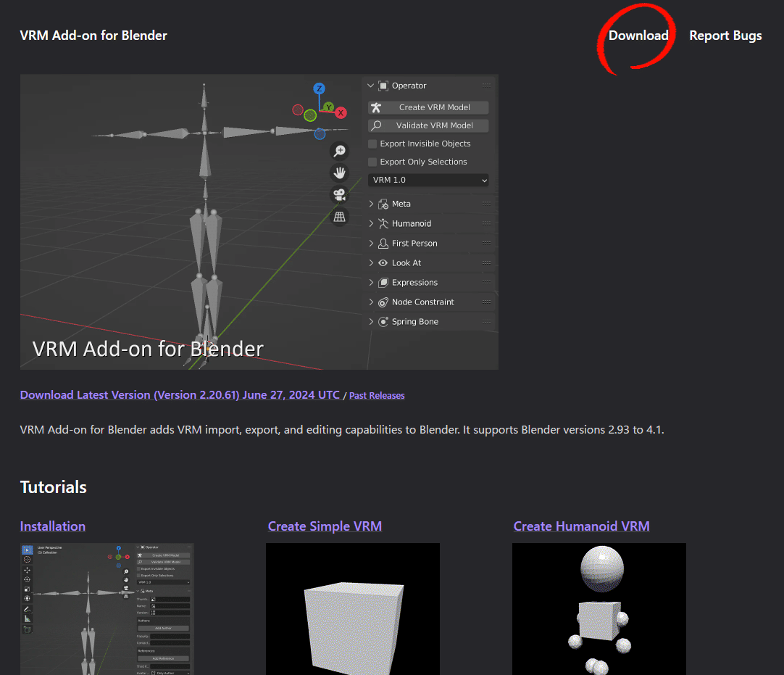Click the Meta panel icon
The width and height of the screenshot is (784, 675).
click(383, 204)
